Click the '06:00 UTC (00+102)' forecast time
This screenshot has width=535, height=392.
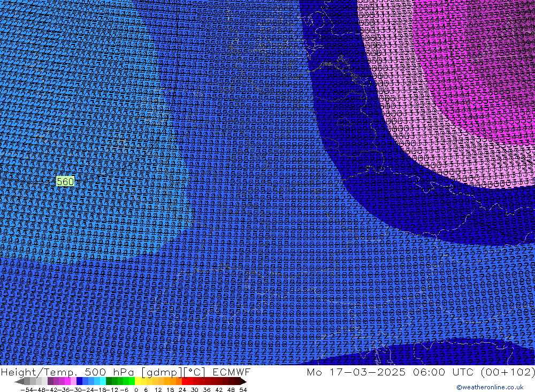[x=473, y=372]
